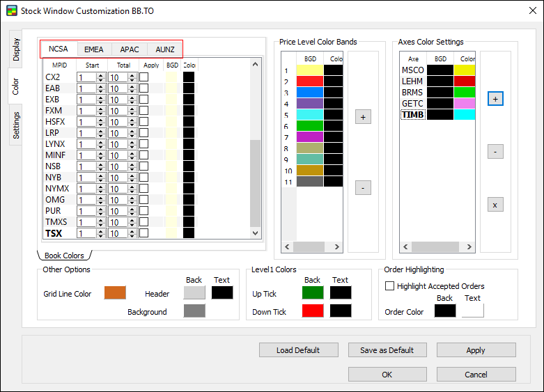The height and width of the screenshot is (392, 544).
Task: Increase the Start value for the NYB row
Action: 101,175
